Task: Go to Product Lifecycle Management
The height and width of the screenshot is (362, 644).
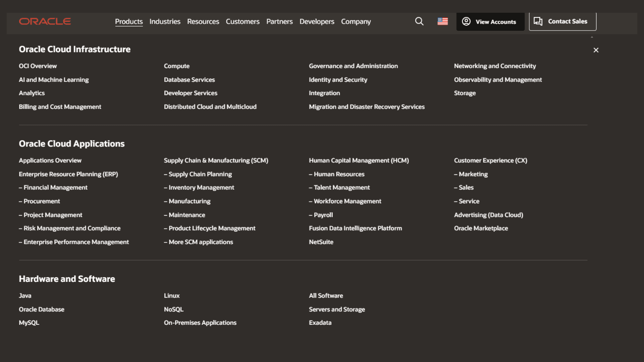Action: [210, 228]
